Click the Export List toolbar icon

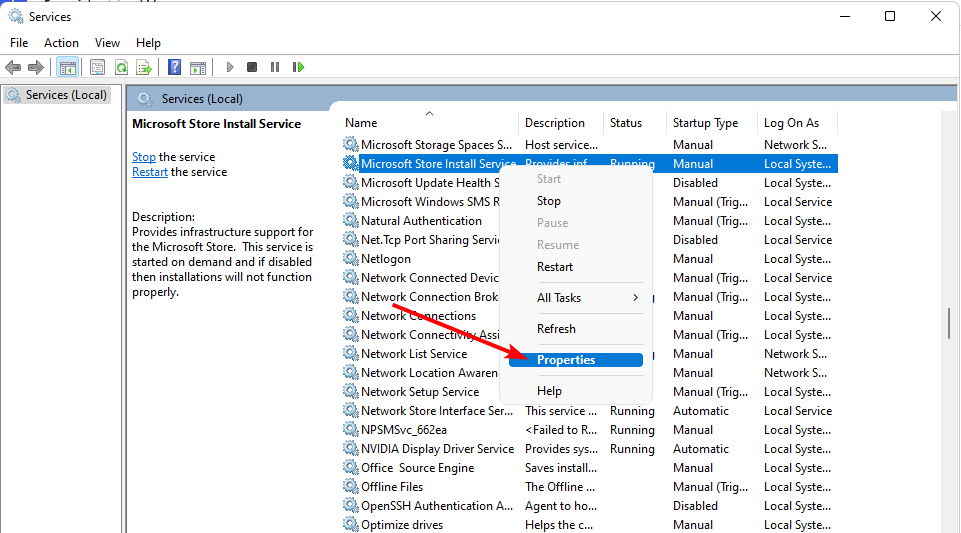(144, 67)
